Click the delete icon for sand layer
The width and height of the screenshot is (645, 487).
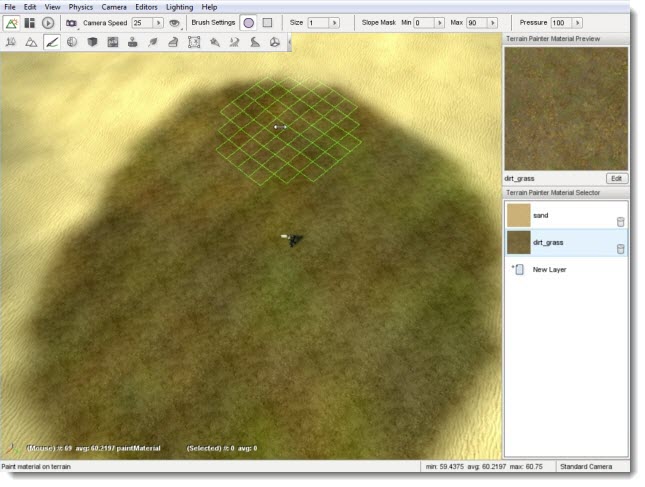pos(620,221)
